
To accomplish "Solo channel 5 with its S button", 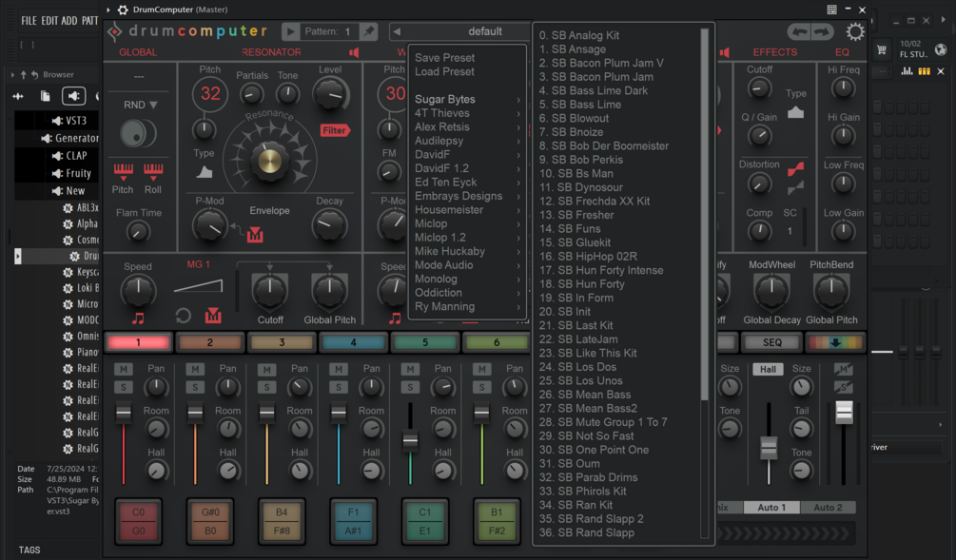I will click(x=410, y=387).
